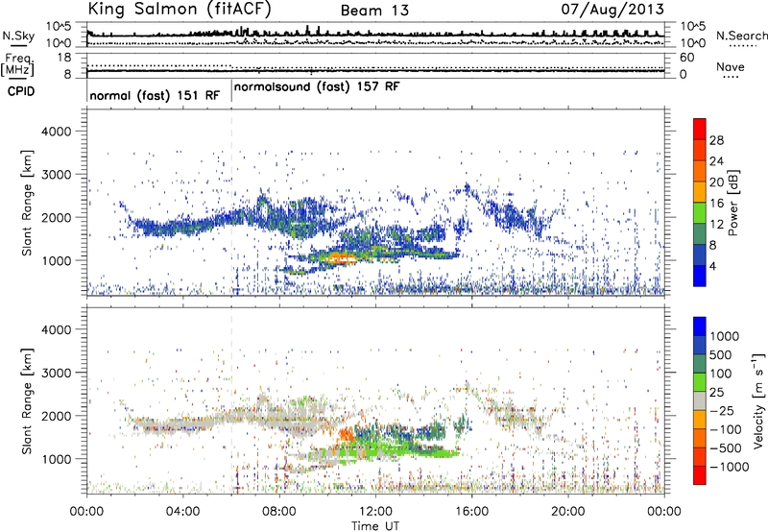Click the 'normal (fast) 151 RF' annotation

(155, 95)
